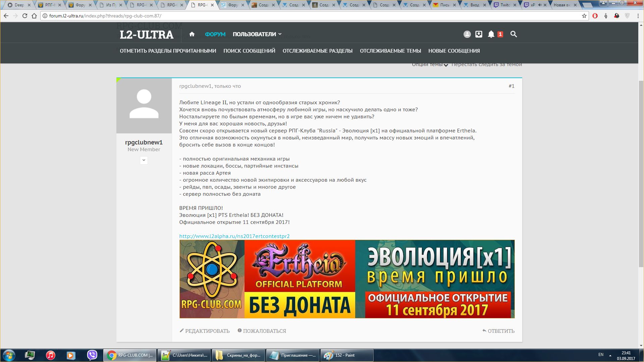Click the EN language indicator
The height and width of the screenshot is (362, 644).
point(601,355)
